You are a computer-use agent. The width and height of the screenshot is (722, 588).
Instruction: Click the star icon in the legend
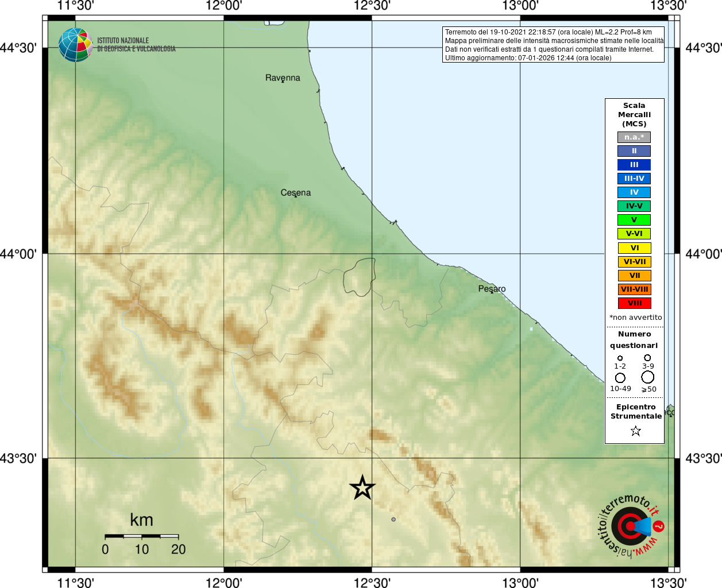[x=635, y=431]
